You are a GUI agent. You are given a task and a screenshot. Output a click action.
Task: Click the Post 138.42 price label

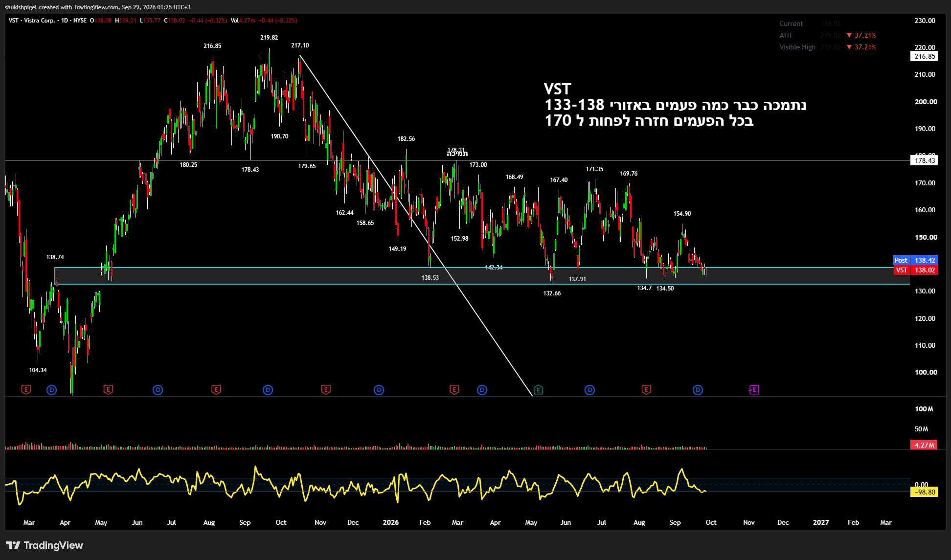915,260
